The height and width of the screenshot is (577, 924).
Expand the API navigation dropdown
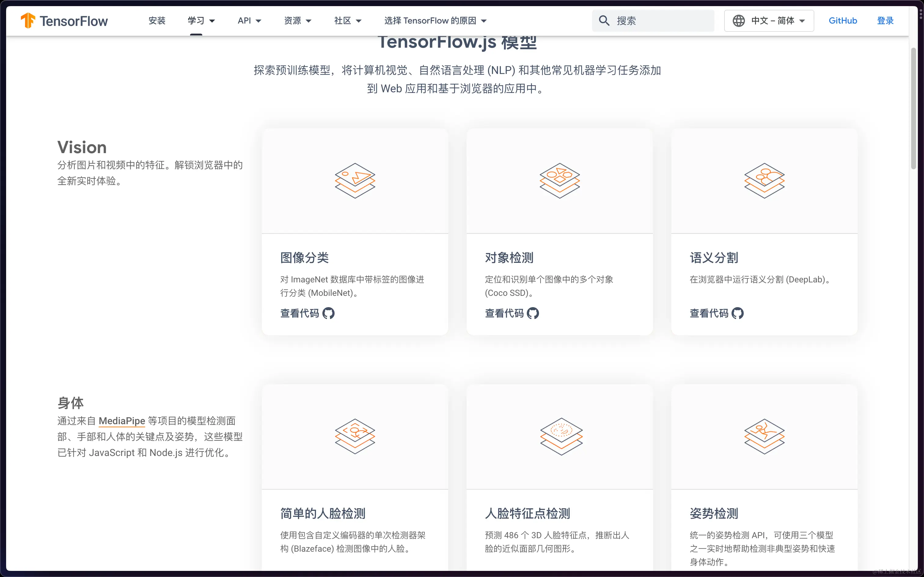pos(249,20)
